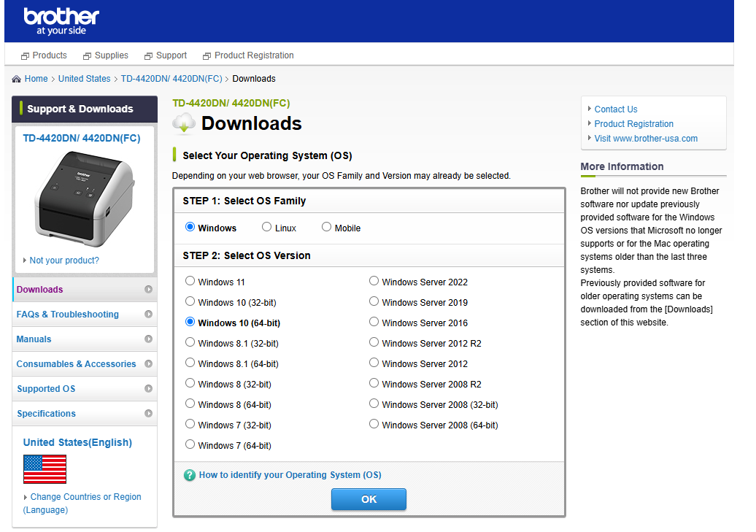This screenshot has width=756, height=532.
Task: Choose Windows 11 radio button
Action: click(190, 281)
